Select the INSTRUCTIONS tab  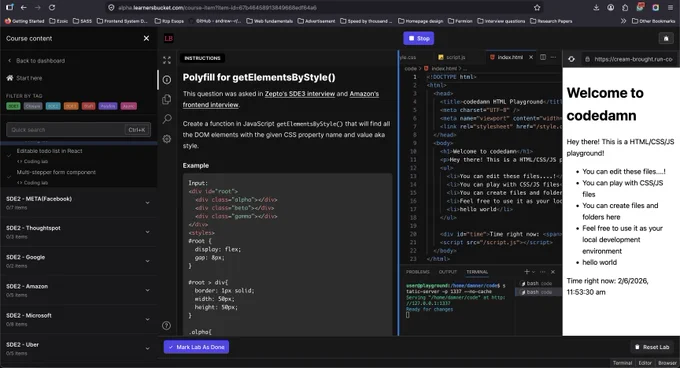202,58
